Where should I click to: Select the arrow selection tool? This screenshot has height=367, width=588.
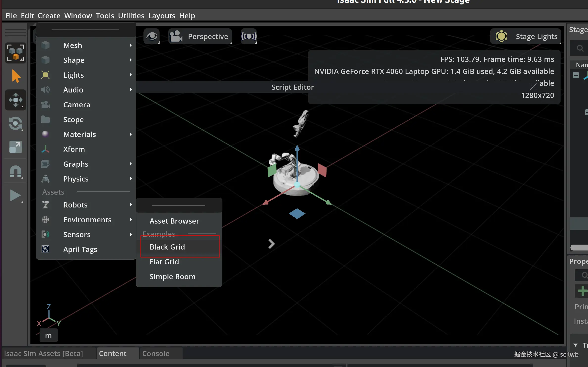(x=16, y=76)
